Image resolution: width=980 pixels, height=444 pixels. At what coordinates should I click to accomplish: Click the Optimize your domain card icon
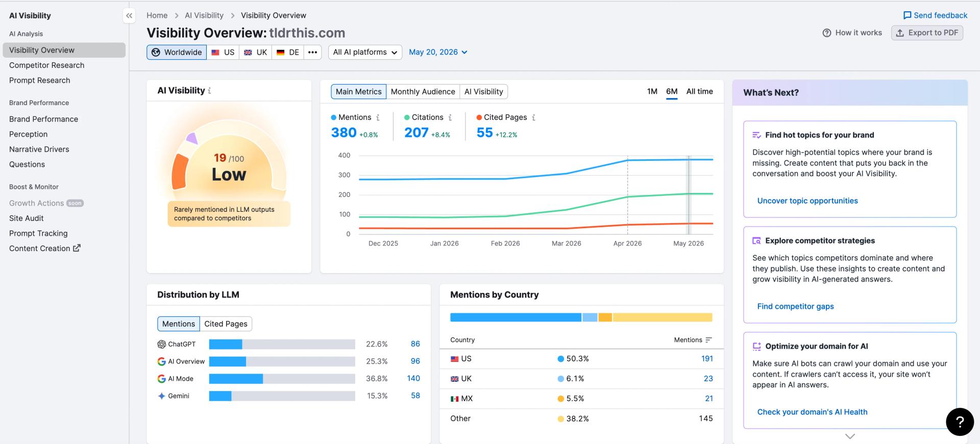[756, 347]
